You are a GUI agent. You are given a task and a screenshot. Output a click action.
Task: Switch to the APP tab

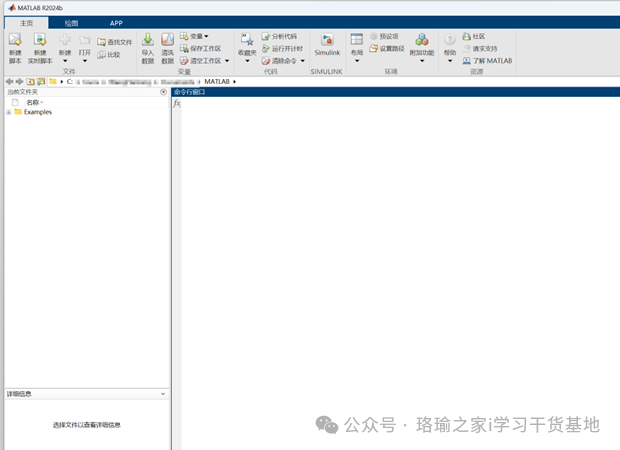point(116,23)
